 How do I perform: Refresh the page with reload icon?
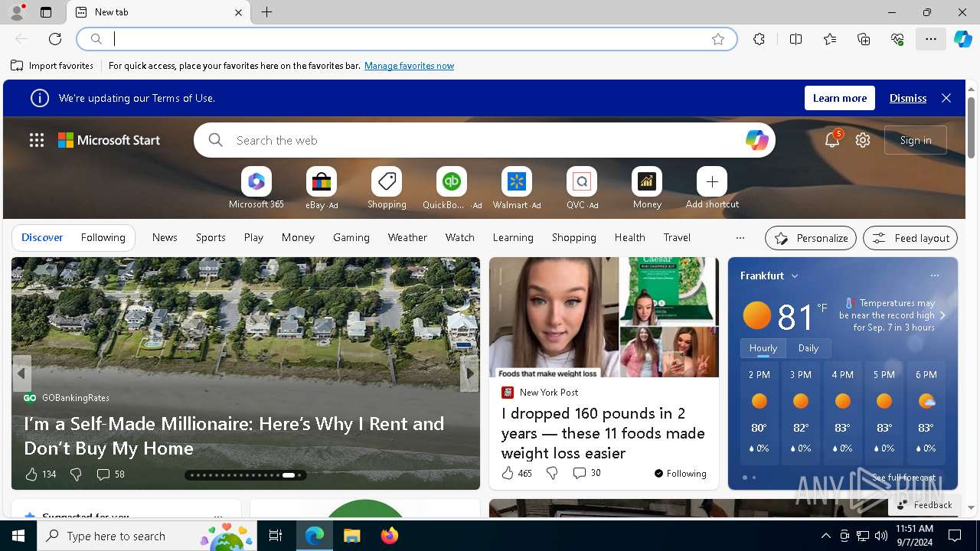tap(55, 39)
